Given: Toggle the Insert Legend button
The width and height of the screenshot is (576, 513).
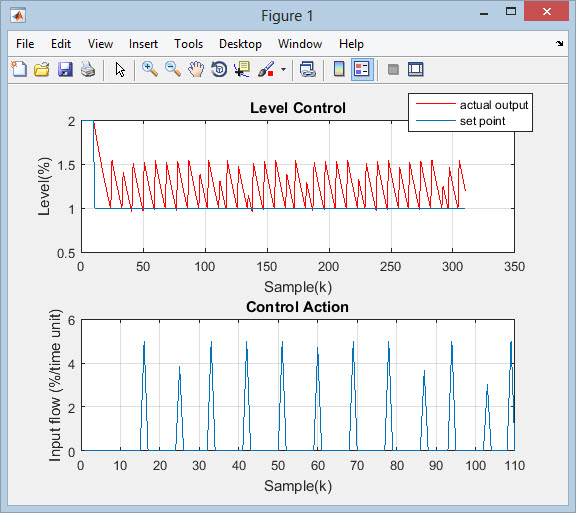Looking at the screenshot, I should tap(362, 69).
